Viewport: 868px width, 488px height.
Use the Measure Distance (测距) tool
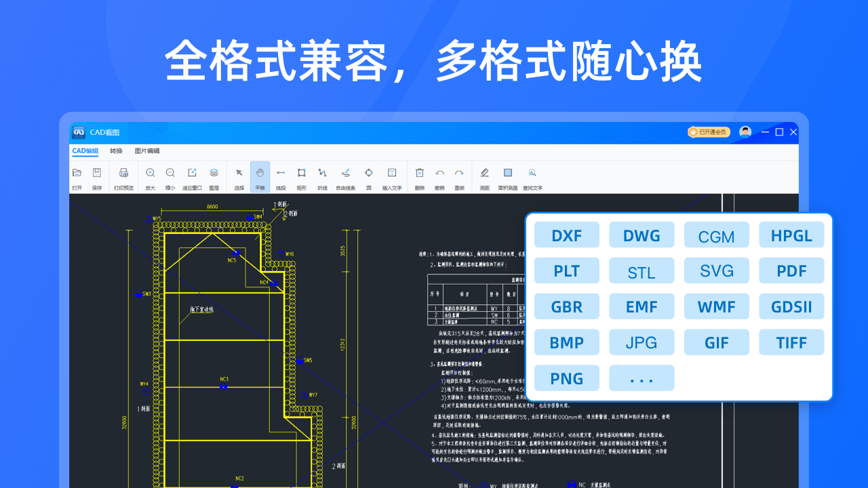pyautogui.click(x=485, y=174)
